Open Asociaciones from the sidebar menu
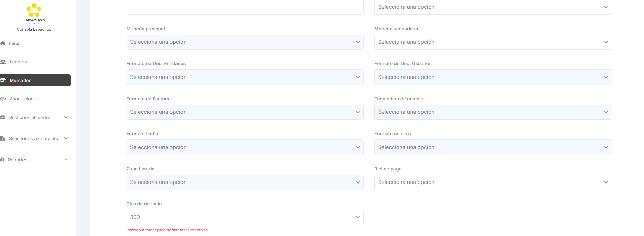The image size is (644, 236). [x=24, y=99]
